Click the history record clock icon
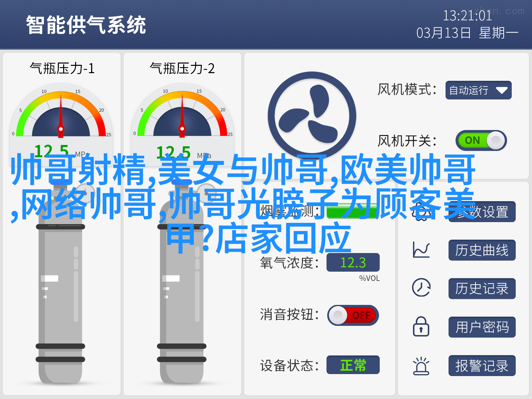Screen dimensions: 532x399 pyautogui.click(x=421, y=288)
